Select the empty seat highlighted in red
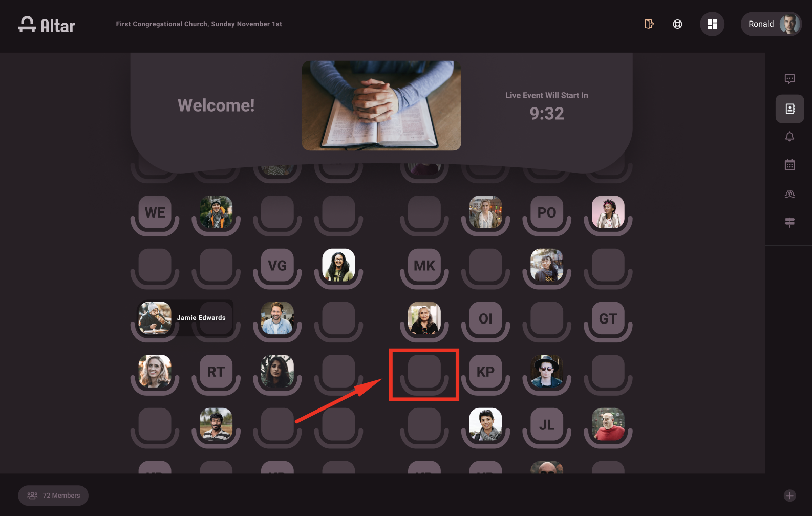Image resolution: width=812 pixels, height=516 pixels. 424,372
